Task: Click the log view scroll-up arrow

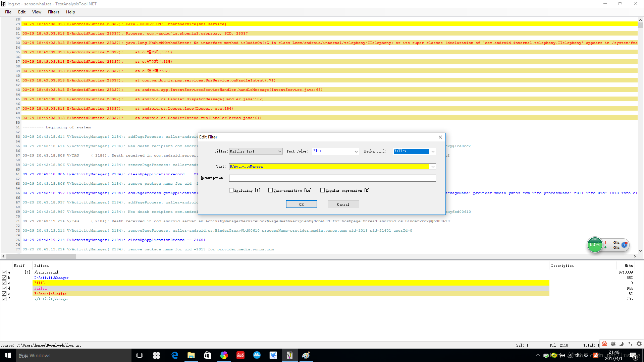Action: pyautogui.click(x=640, y=20)
